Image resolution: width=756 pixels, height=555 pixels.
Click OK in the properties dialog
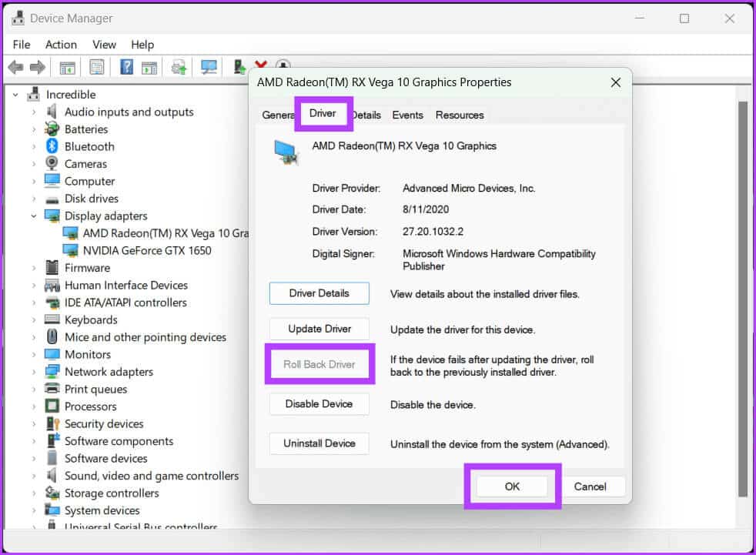512,486
